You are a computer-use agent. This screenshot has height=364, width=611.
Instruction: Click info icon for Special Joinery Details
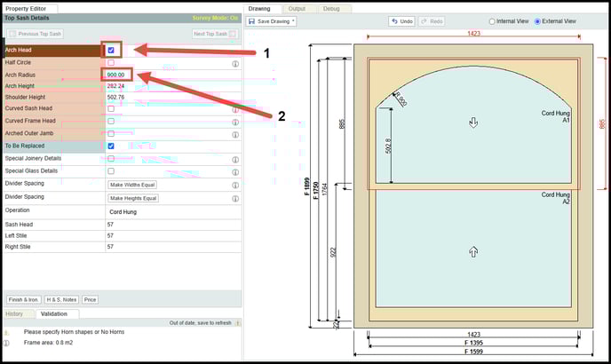[235, 160]
